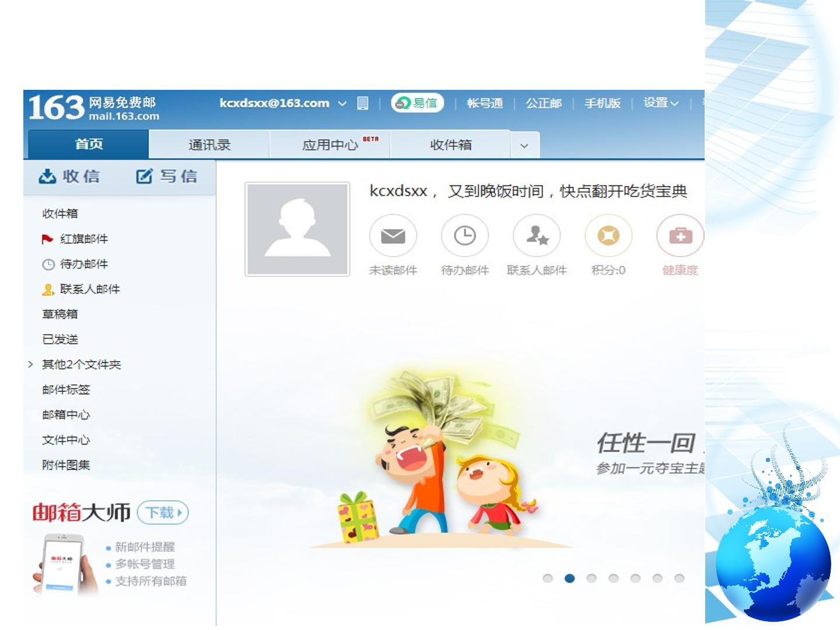
Task: Click the 写信 compose button
Action: (x=167, y=176)
